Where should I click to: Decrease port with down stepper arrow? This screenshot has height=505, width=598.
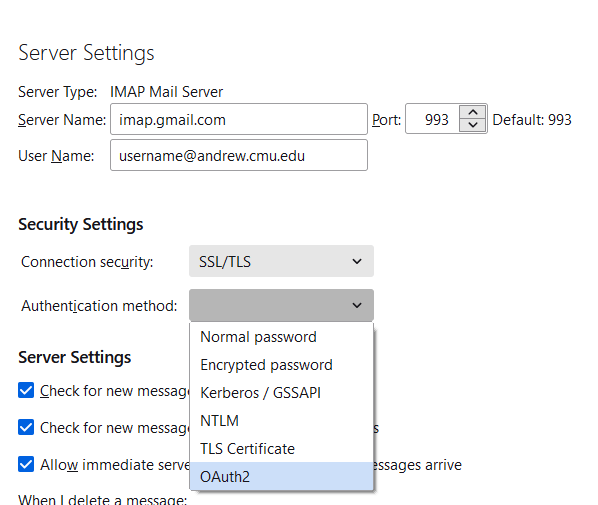(473, 125)
